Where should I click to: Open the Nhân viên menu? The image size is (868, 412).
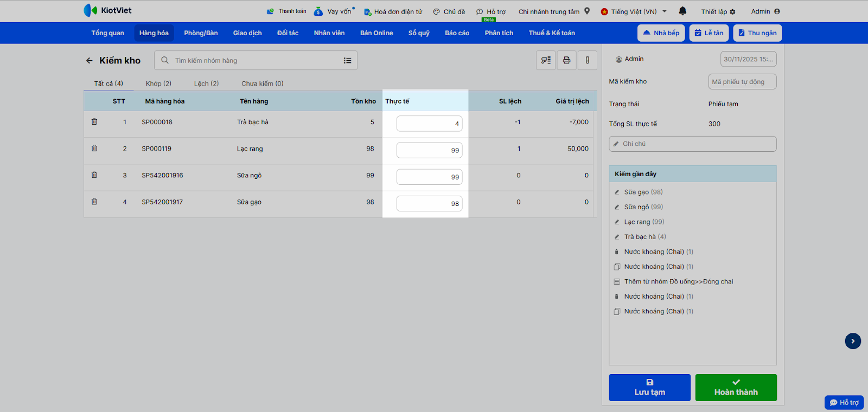click(x=329, y=33)
